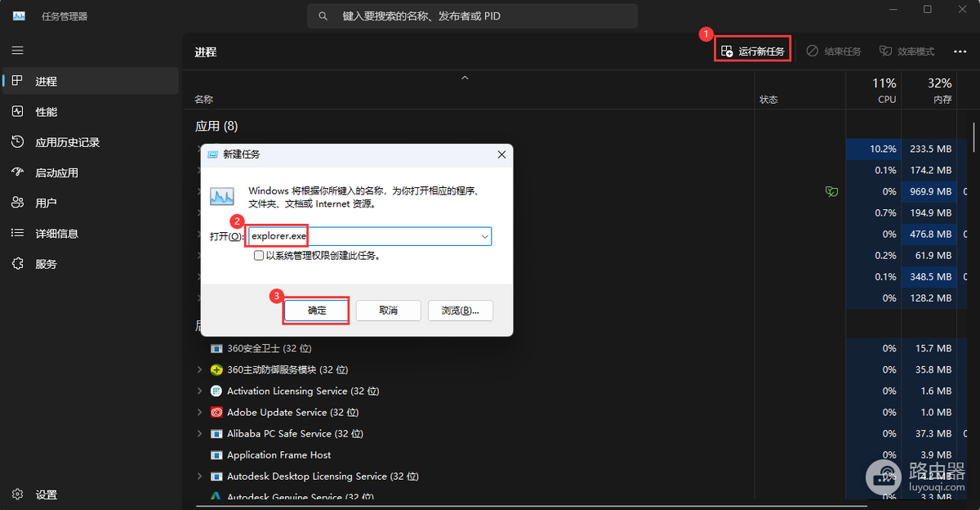
Task: Expand Alibaba PC Safe Service row
Action: 200,433
